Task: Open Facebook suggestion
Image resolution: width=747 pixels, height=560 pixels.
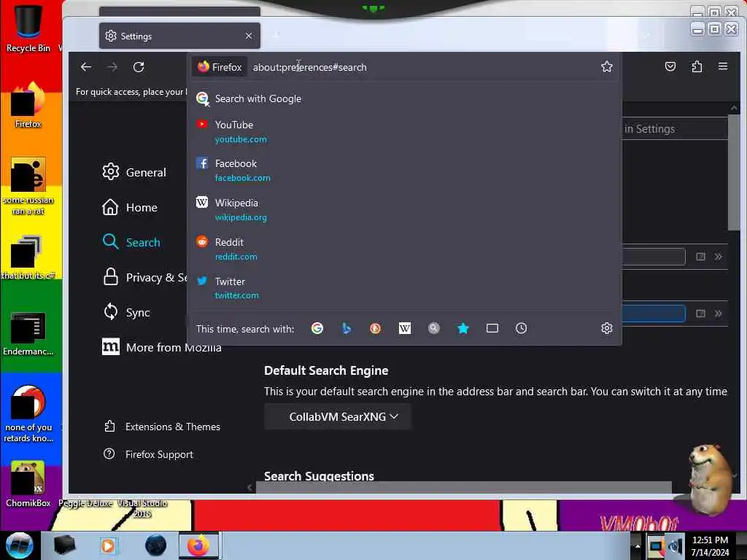Action: tap(405, 170)
